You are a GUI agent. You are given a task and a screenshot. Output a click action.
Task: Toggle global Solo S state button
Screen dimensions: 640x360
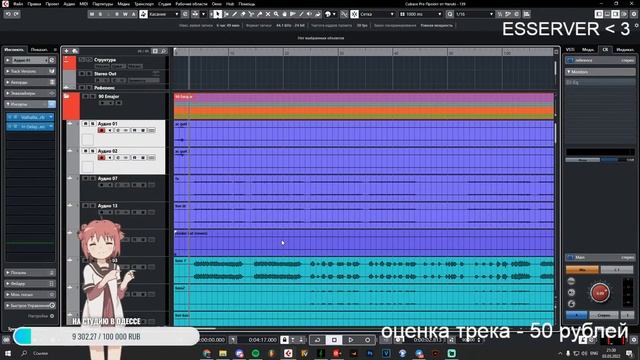coord(100,14)
